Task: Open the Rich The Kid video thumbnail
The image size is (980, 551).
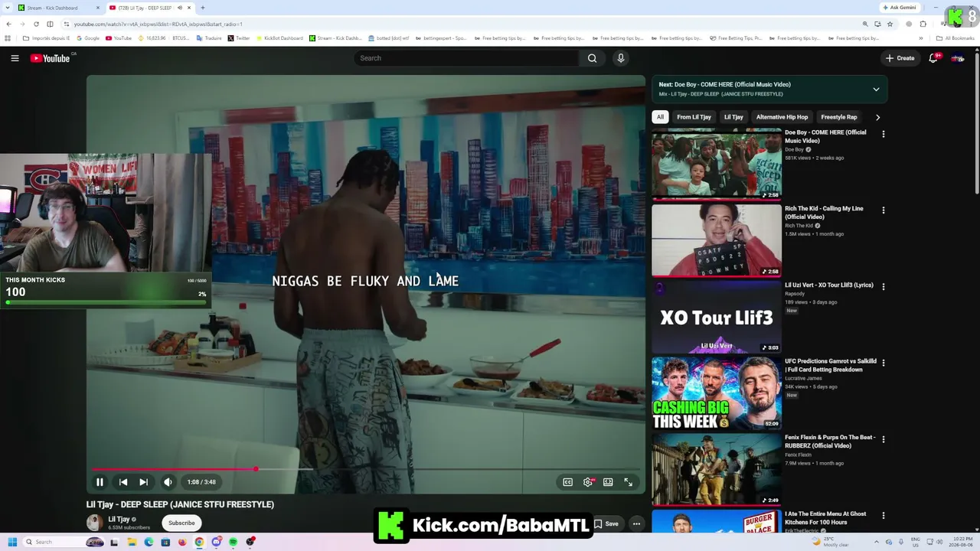Action: point(717,240)
